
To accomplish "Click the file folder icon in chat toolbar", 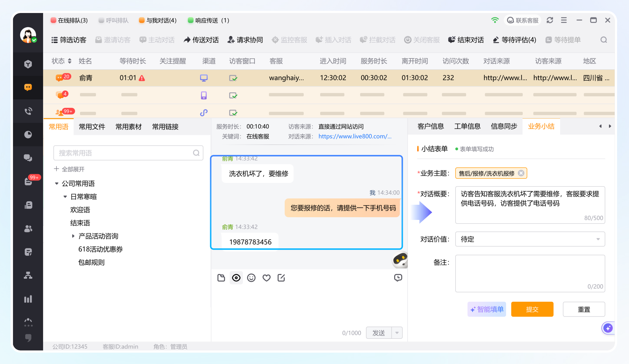I will (221, 278).
